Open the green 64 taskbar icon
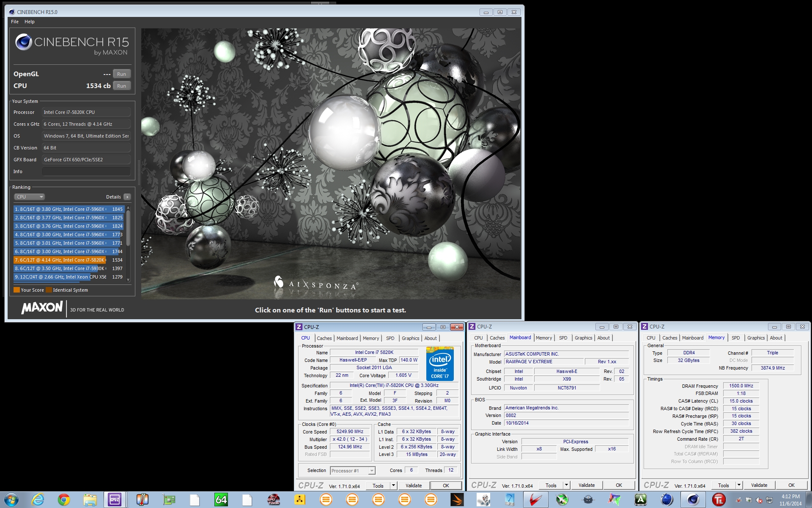The image size is (812, 508). [221, 500]
